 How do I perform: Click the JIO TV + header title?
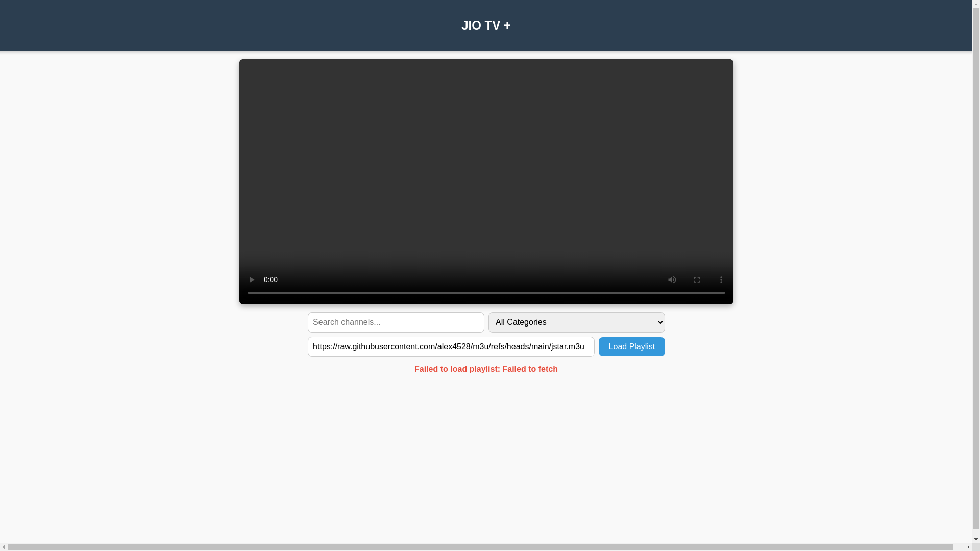coord(486,26)
